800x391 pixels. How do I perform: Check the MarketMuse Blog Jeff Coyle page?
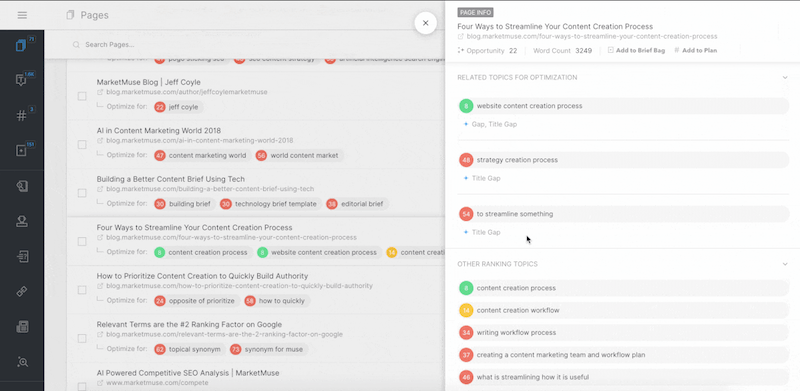(82, 96)
